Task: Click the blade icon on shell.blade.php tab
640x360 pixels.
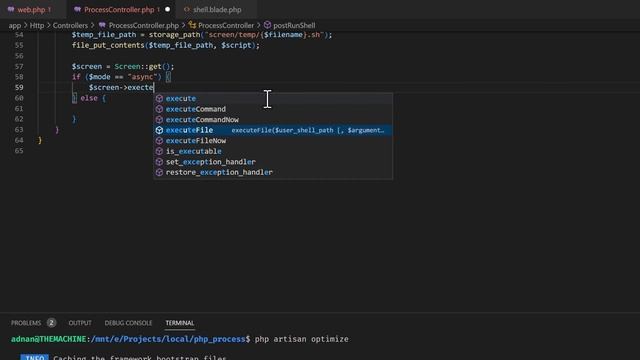Action: (x=187, y=9)
